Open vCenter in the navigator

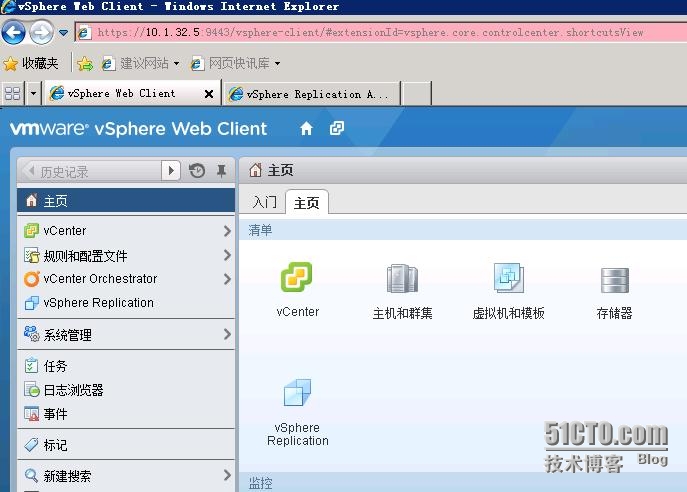[65, 230]
